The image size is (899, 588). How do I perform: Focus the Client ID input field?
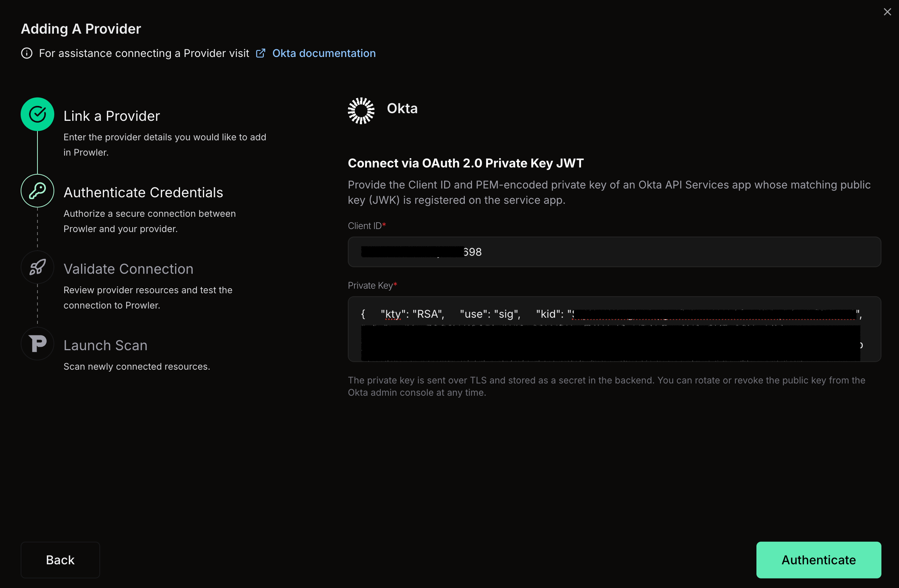coord(615,252)
